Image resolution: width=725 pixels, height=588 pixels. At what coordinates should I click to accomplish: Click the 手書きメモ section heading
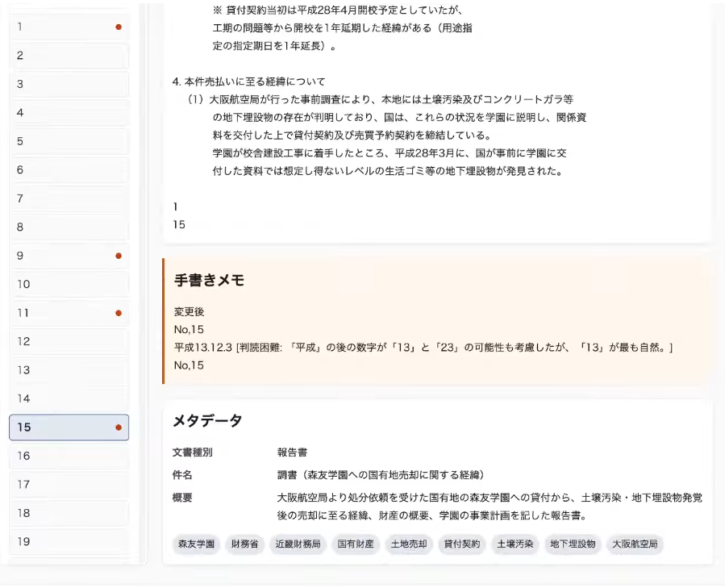point(210,281)
